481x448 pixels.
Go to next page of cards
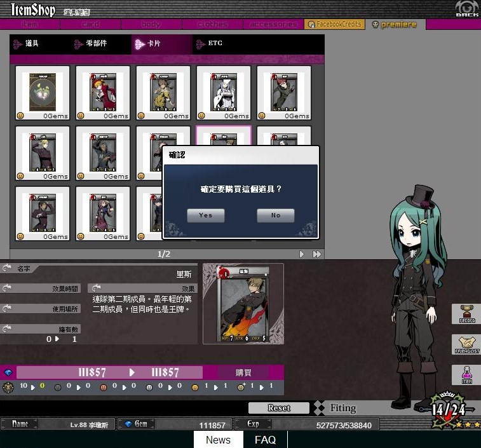tap(302, 254)
